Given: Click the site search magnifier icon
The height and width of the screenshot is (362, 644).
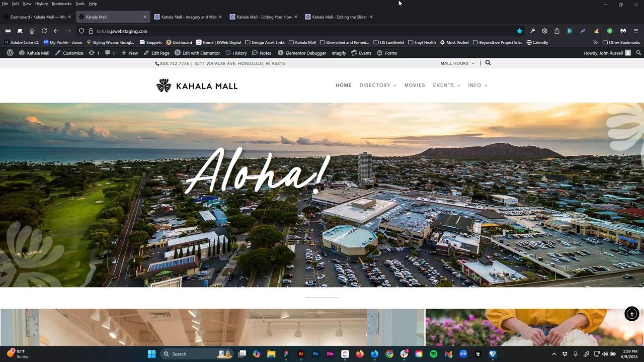Looking at the screenshot, I should pyautogui.click(x=488, y=63).
